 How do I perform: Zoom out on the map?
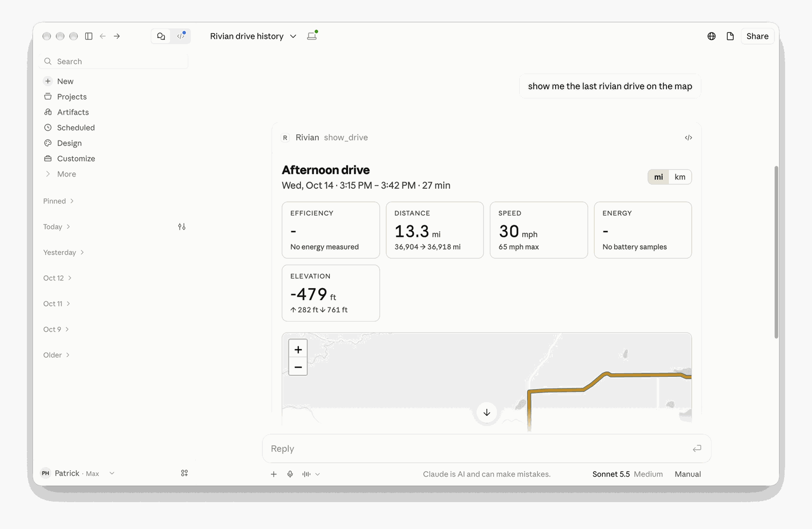pyautogui.click(x=298, y=367)
